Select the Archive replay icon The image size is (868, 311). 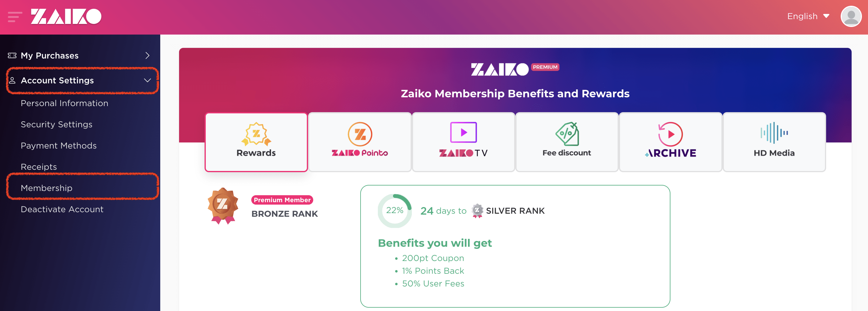pyautogui.click(x=670, y=134)
